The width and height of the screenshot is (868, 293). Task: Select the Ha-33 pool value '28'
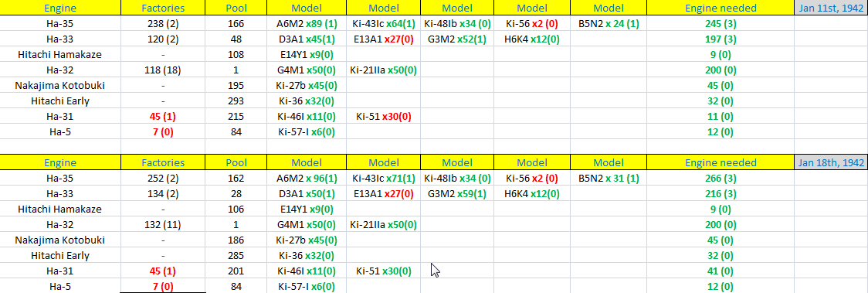pyautogui.click(x=236, y=194)
